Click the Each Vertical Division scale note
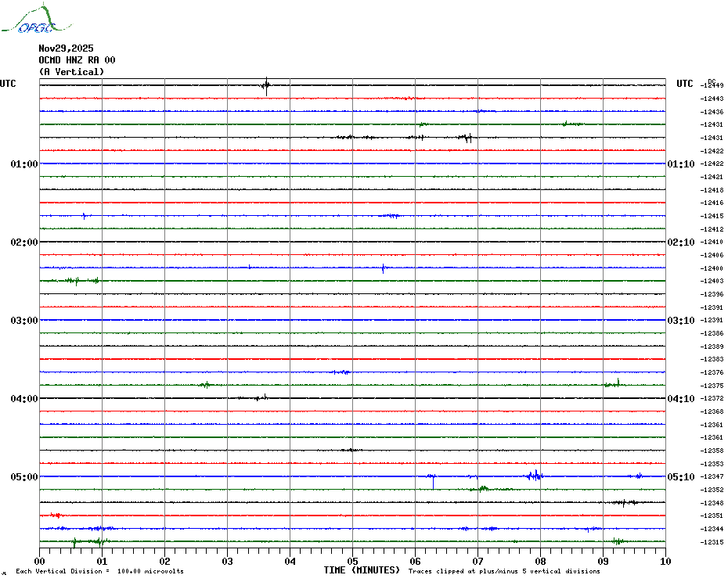Viewport: 728px width, 582px height. click(x=99, y=571)
